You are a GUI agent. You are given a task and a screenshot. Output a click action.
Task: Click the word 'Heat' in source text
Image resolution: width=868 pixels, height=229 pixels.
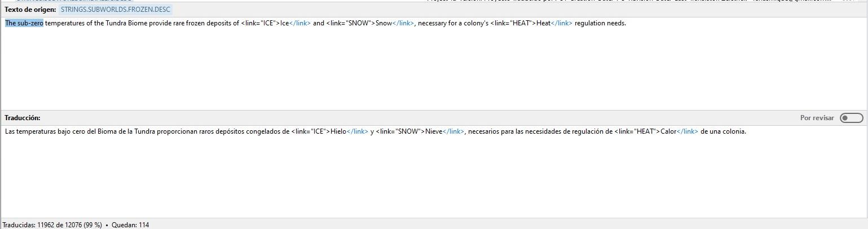pyautogui.click(x=543, y=23)
